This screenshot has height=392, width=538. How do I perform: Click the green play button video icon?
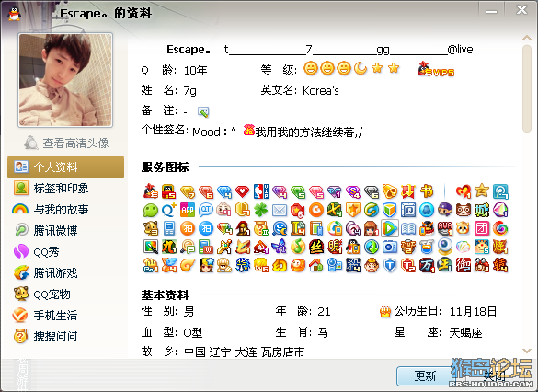point(390,228)
